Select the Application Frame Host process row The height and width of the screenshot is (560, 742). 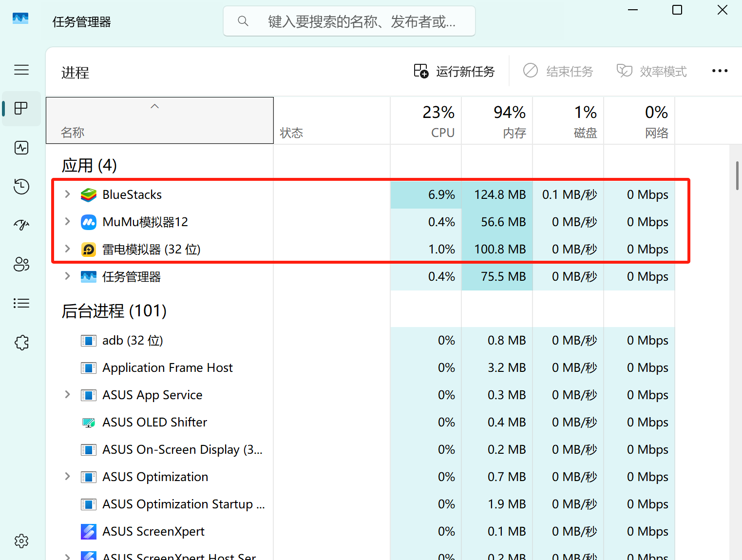coord(361,367)
